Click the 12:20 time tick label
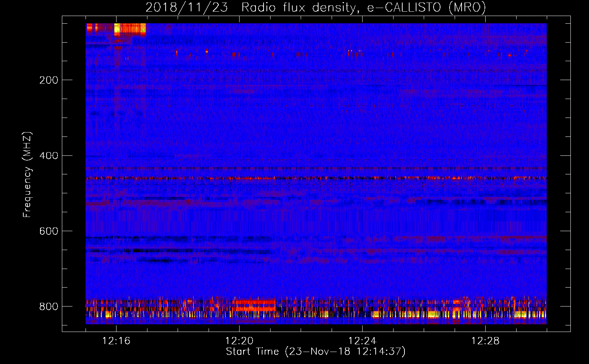The height and width of the screenshot is (364, 589). pos(239,341)
